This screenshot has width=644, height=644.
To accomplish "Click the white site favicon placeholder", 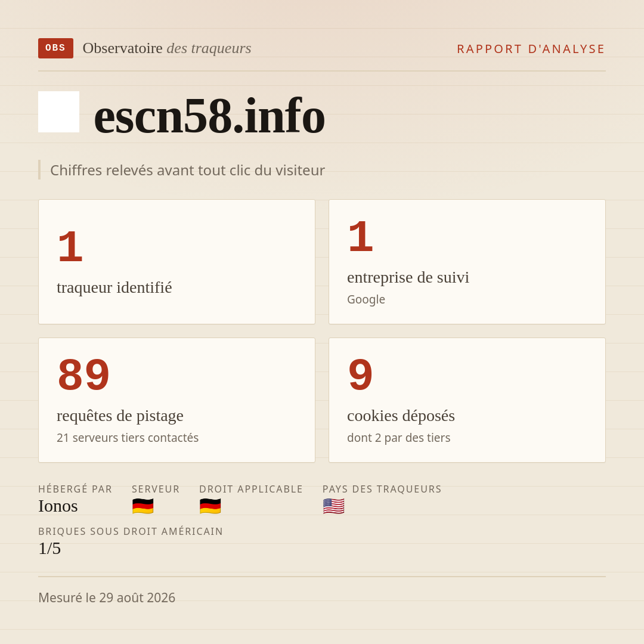I will click(58, 112).
